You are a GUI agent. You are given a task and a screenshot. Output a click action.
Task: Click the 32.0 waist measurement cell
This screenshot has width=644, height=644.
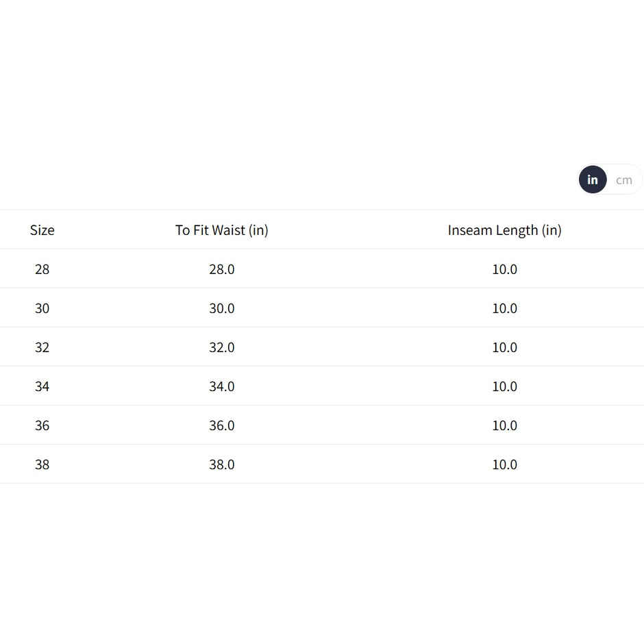[221, 347]
